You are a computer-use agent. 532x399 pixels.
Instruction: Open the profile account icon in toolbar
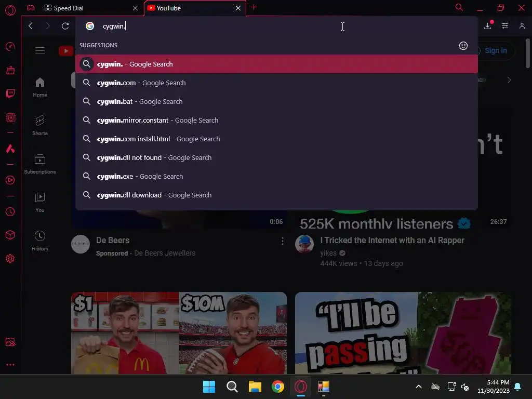pyautogui.click(x=522, y=26)
